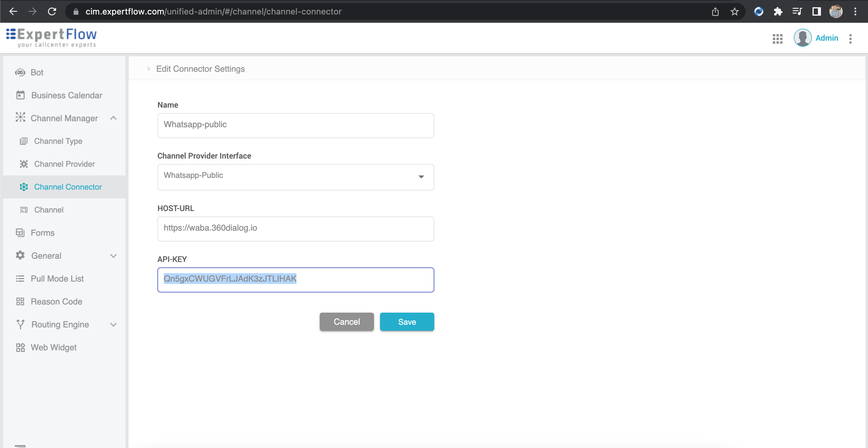Click the Web Widget sidebar icon
This screenshot has width=868, height=448.
20,347
